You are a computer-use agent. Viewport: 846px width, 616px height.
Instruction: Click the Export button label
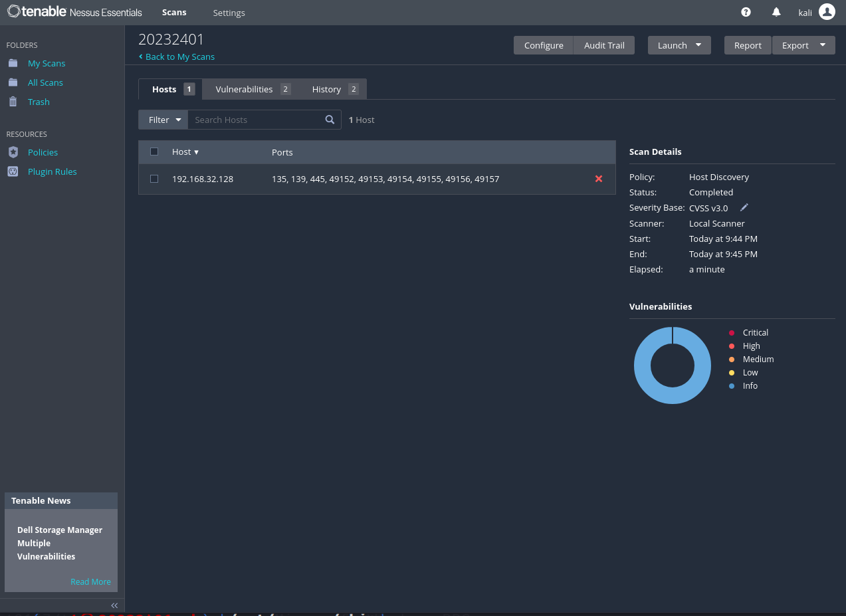795,45
